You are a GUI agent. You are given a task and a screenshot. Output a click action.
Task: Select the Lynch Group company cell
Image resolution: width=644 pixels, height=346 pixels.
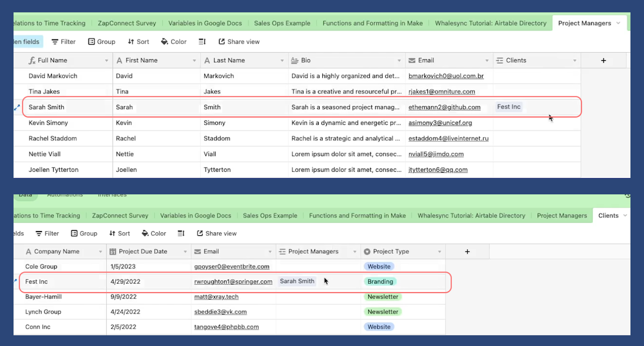(x=60, y=312)
